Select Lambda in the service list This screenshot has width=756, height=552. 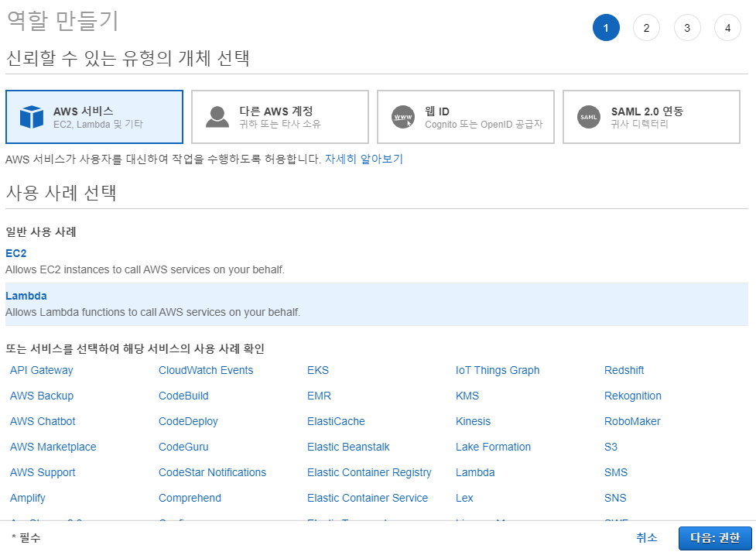click(x=475, y=472)
